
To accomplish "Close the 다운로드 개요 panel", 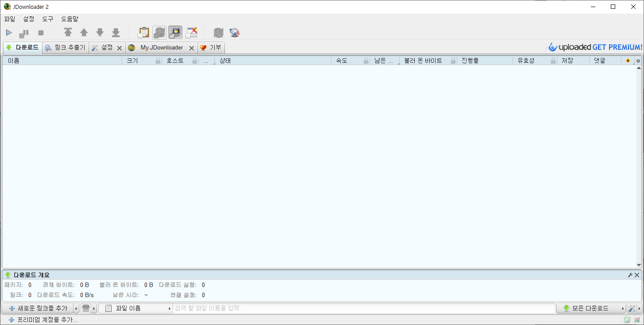I will [637, 275].
